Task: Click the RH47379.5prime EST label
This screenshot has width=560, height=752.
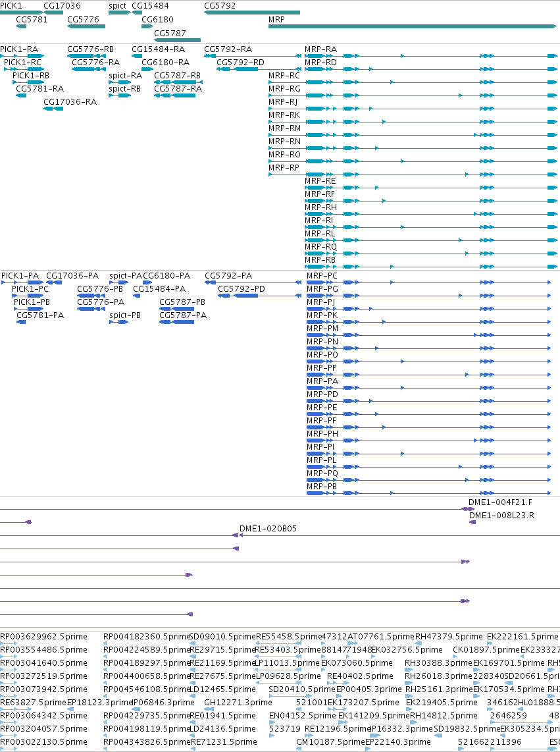Action: click(449, 637)
